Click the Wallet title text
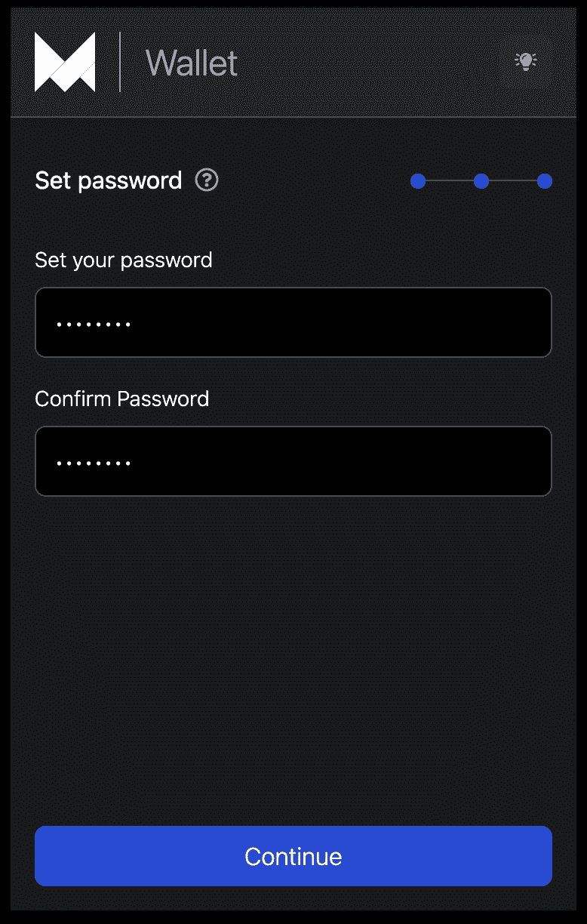Image resolution: width=587 pixels, height=924 pixels. [191, 63]
